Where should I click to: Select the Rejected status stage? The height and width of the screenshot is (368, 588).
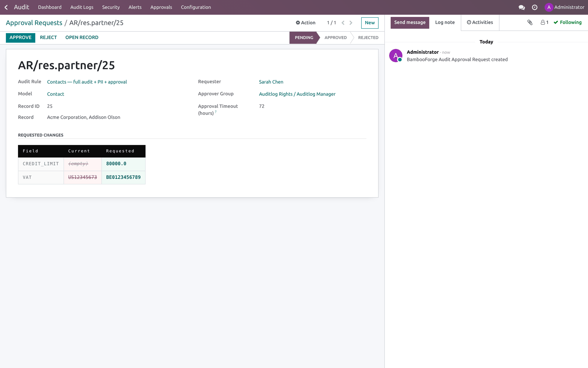coord(368,38)
